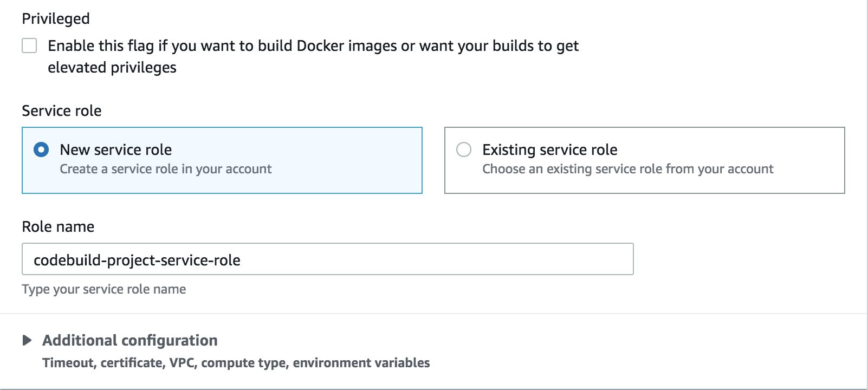Viewport: 868px width, 390px height.
Task: Click the 'Role name' field label
Action: tap(58, 226)
